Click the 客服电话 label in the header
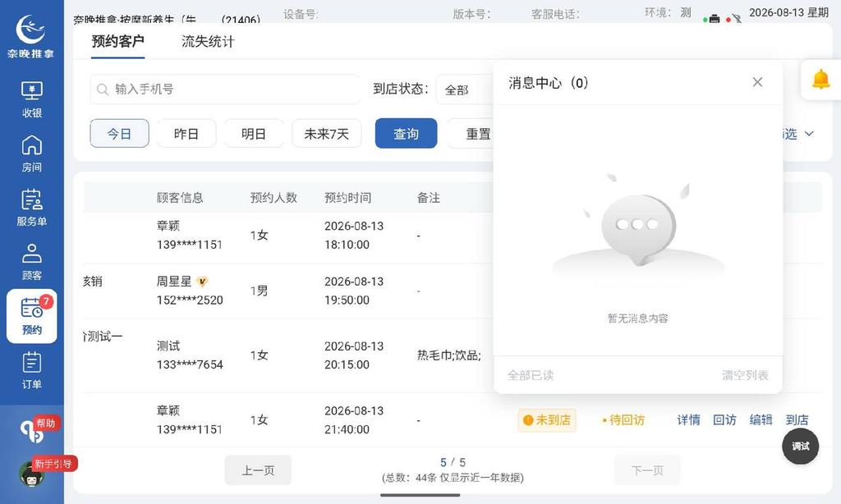This screenshot has height=504, width=841. coord(555,14)
